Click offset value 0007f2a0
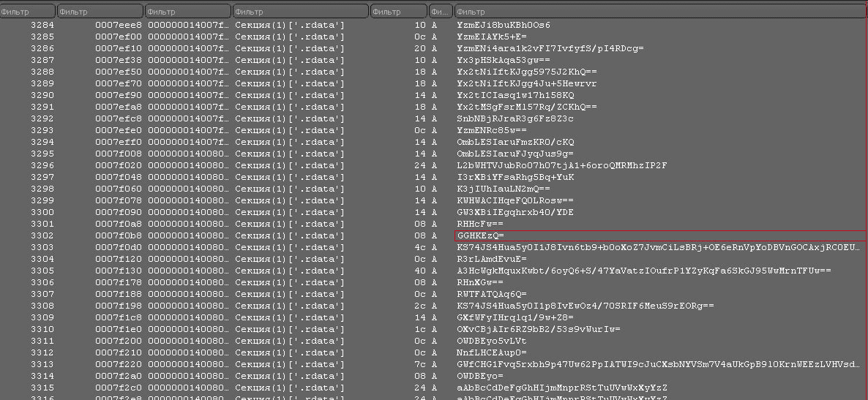 pos(119,376)
